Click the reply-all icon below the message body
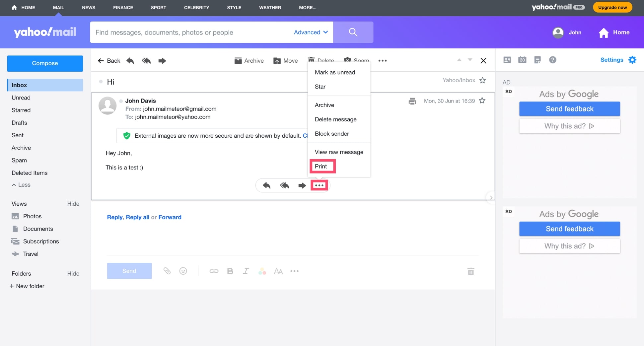This screenshot has height=346, width=644. (x=284, y=185)
